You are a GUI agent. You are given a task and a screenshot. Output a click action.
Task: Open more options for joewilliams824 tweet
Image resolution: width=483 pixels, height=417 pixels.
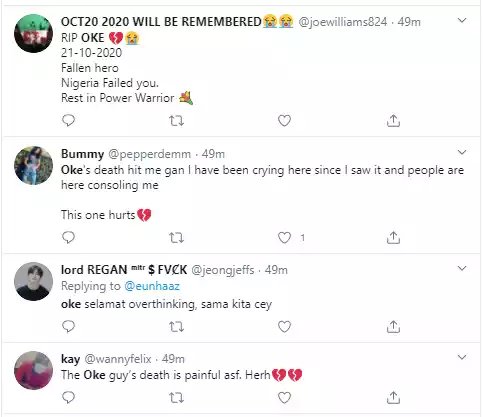(462, 21)
